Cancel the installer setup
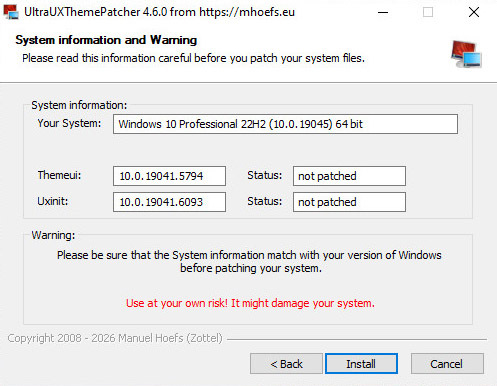Screen dimensions: 497x386 pyautogui.click(x=447, y=364)
